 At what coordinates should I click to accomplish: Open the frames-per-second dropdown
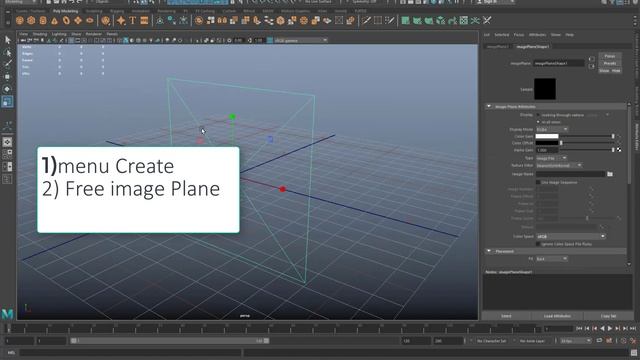[576, 340]
